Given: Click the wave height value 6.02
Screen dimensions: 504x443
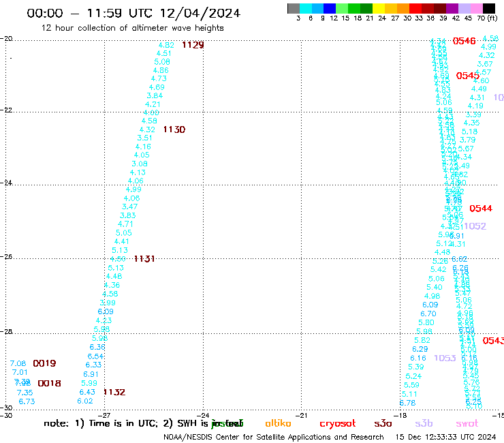Looking at the screenshot, I should [x=85, y=401].
